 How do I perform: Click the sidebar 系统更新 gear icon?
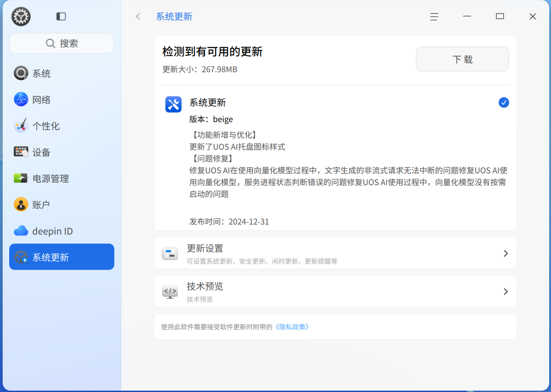[x=21, y=257]
